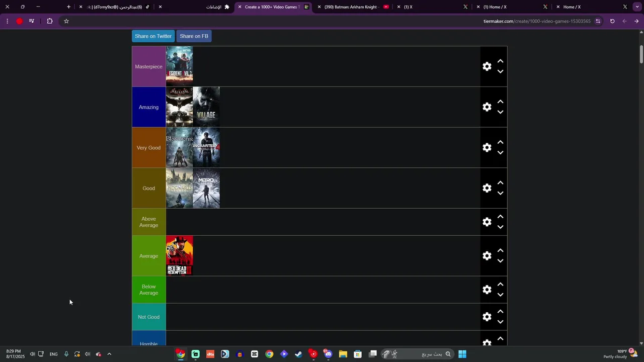Screen dimensions: 644x362
Task: Move Amazing row up with its arrow
Action: pyautogui.click(x=500, y=102)
